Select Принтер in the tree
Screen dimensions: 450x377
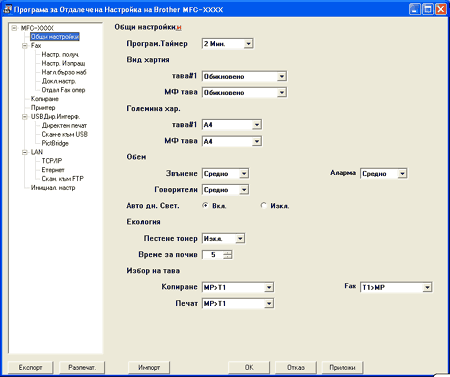tap(43, 108)
